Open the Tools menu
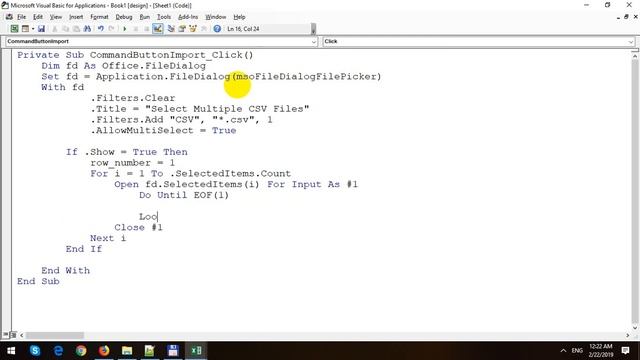Screen dimensions: 640x360 click(x=164, y=17)
